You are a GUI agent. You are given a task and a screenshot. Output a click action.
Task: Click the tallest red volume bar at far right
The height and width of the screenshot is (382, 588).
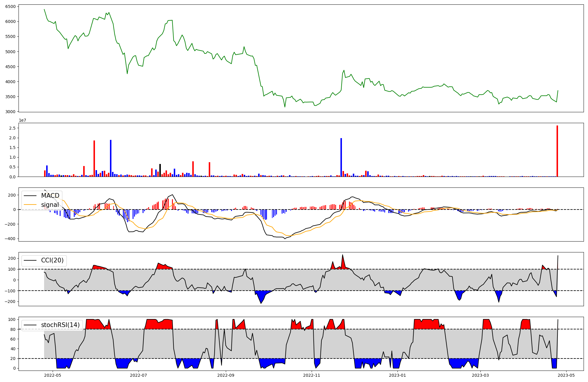coord(557,151)
